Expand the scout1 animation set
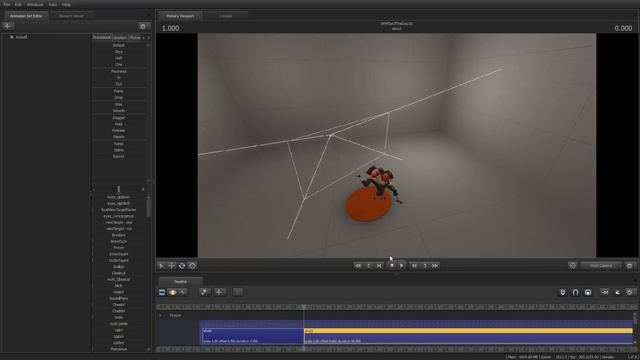Viewport: 640px width, 360px height. click(x=12, y=37)
